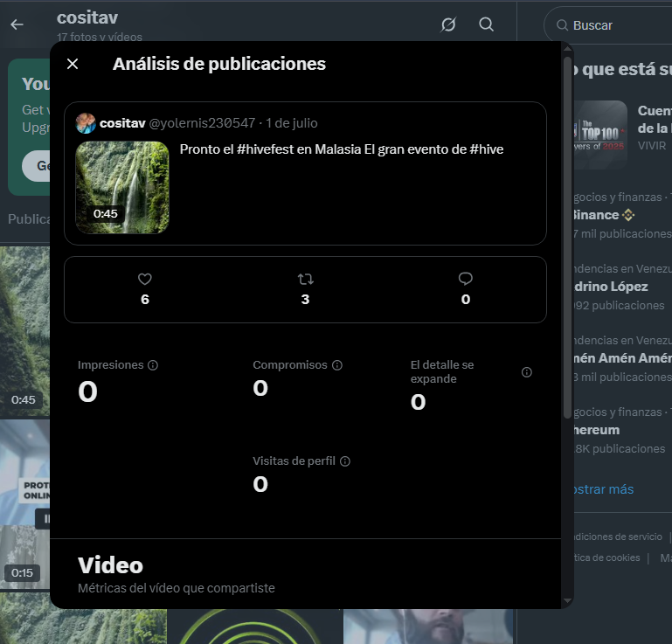Open the green circles media thumbnail below

click(255, 627)
